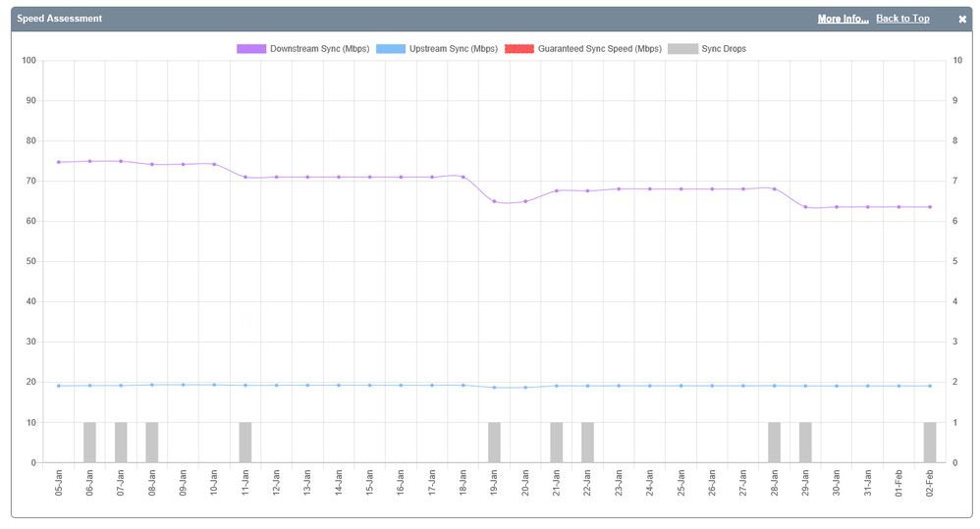This screenshot has width=980, height=529.
Task: Toggle Downstream Sync legend purple swatch
Action: pos(251,49)
